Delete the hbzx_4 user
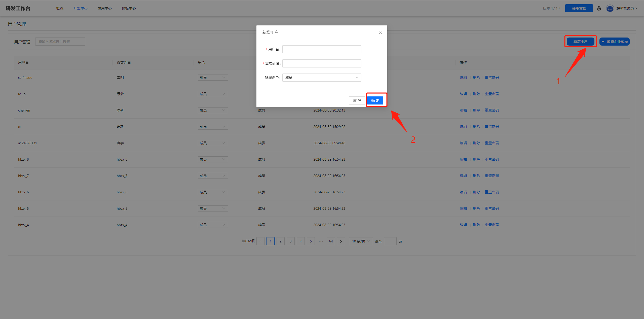Image resolution: width=644 pixels, height=319 pixels. tap(476, 225)
